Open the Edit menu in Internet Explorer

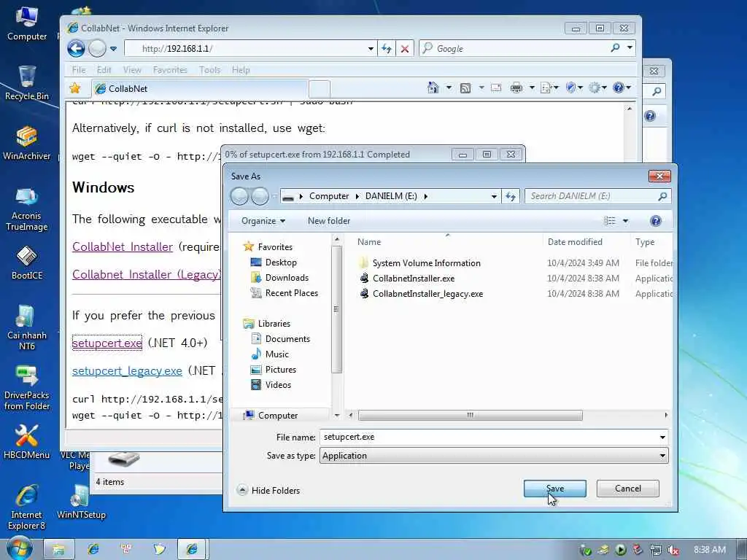(x=104, y=70)
